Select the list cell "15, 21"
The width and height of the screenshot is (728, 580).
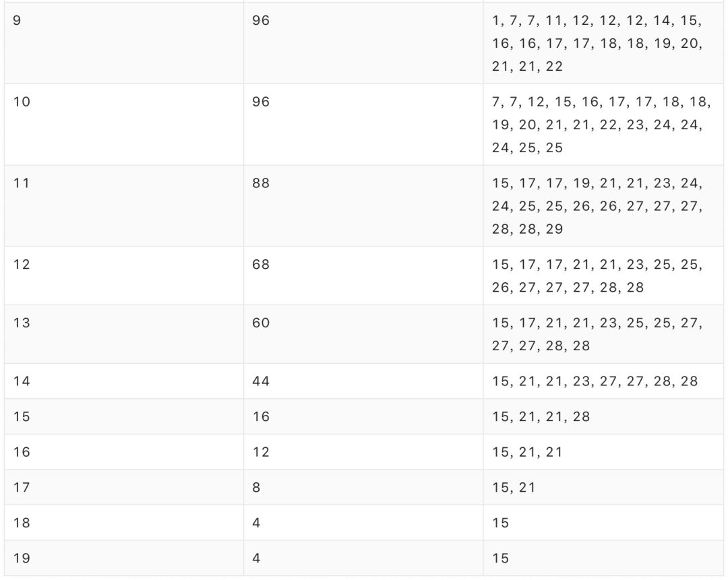tap(514, 487)
